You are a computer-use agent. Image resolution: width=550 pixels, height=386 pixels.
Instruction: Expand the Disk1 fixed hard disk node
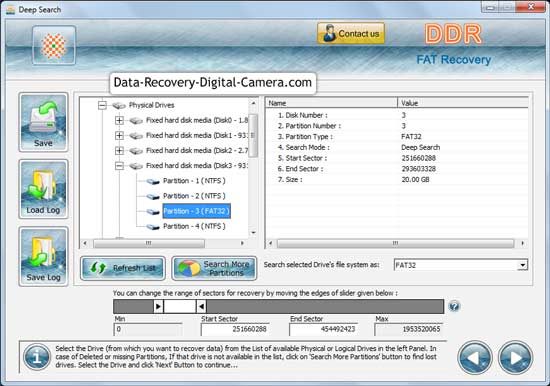(x=119, y=135)
